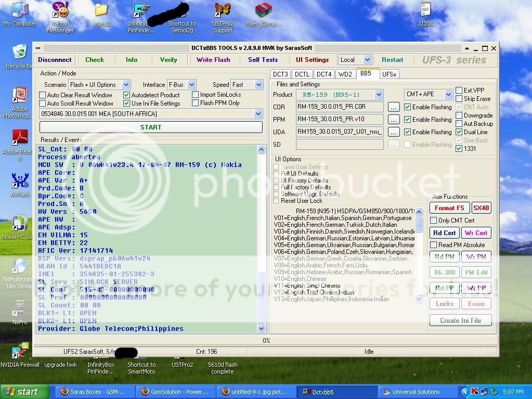Open the Scenario dropdown
This screenshot has height=399, width=532.
click(x=126, y=84)
